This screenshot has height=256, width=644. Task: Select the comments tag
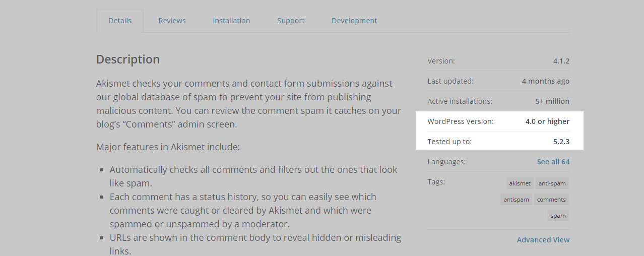pos(551,200)
